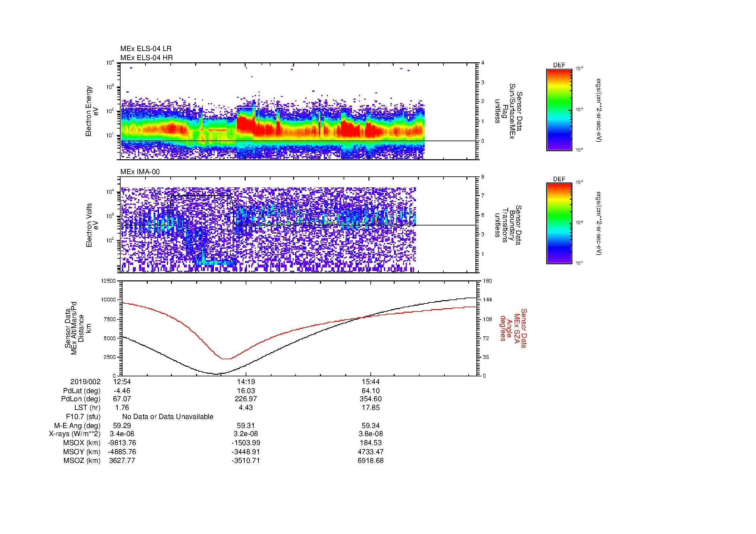Click the PdLon value '226.97'
The height and width of the screenshot is (534, 756).
[246, 399]
